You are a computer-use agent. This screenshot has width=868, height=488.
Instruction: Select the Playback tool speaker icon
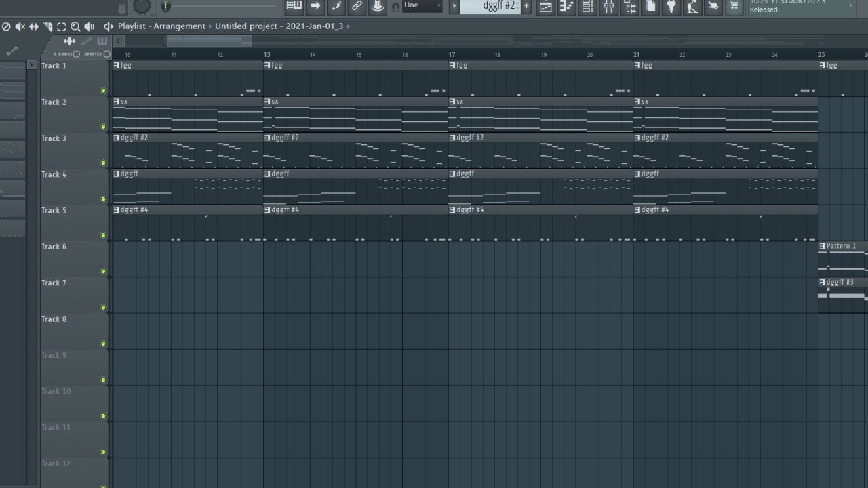(89, 26)
